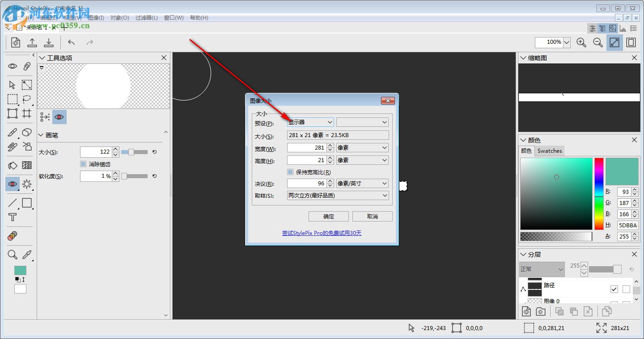
Task: Click the 高度 height input field
Action: coord(306,160)
